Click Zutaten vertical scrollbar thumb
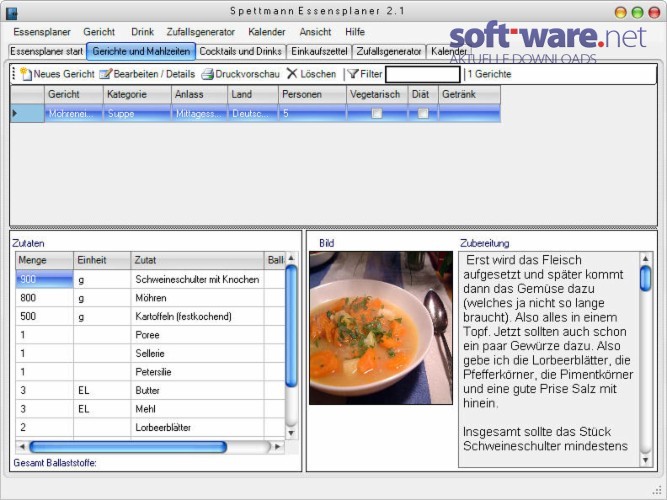This screenshot has width=667, height=500. [x=291, y=326]
